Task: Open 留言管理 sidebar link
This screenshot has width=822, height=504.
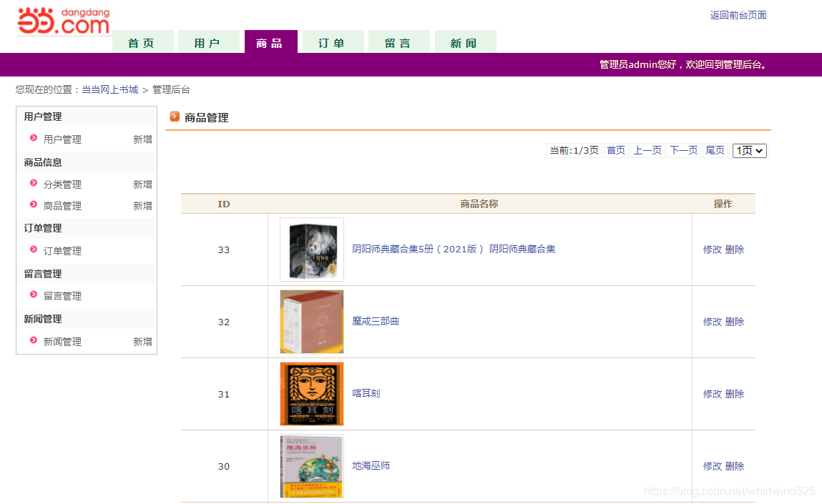Action: tap(62, 296)
